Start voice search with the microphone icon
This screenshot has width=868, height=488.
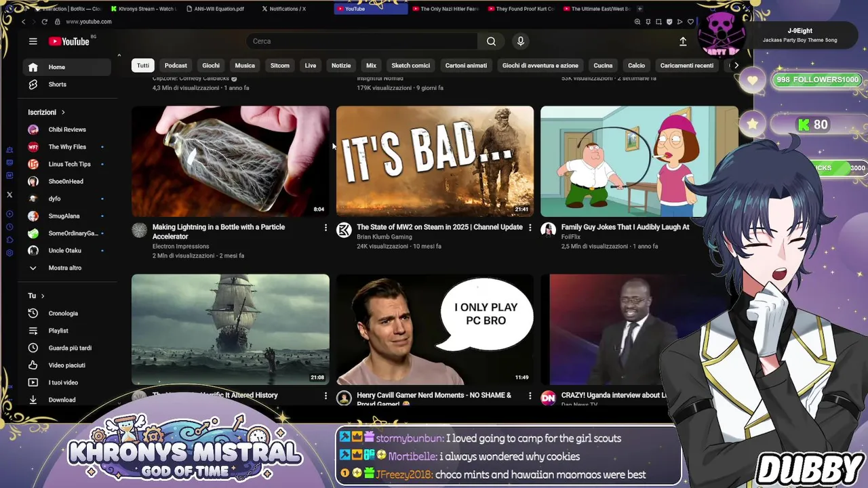click(521, 41)
